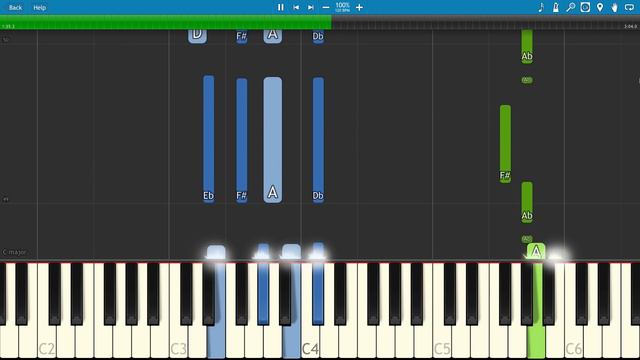Pause the song playback
640x360 pixels.
click(280, 7)
